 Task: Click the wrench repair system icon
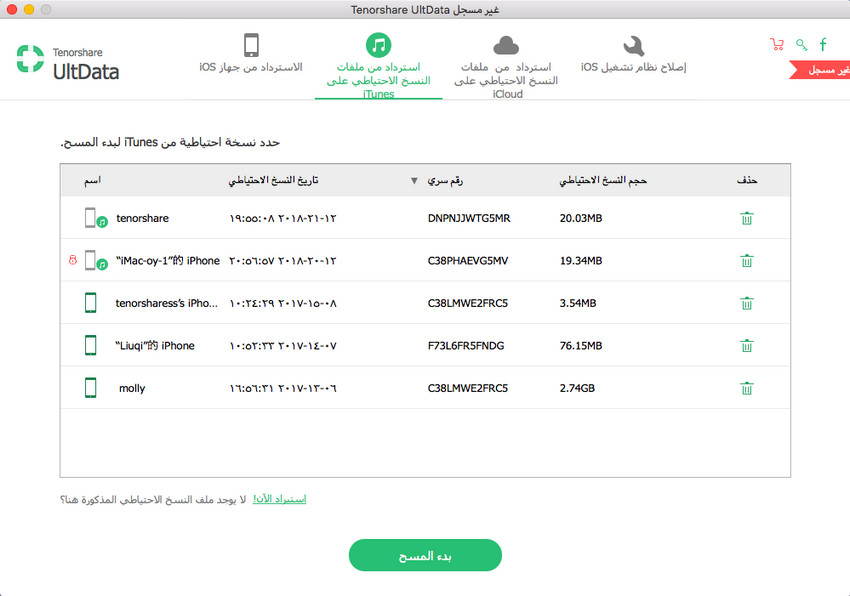pos(633,46)
